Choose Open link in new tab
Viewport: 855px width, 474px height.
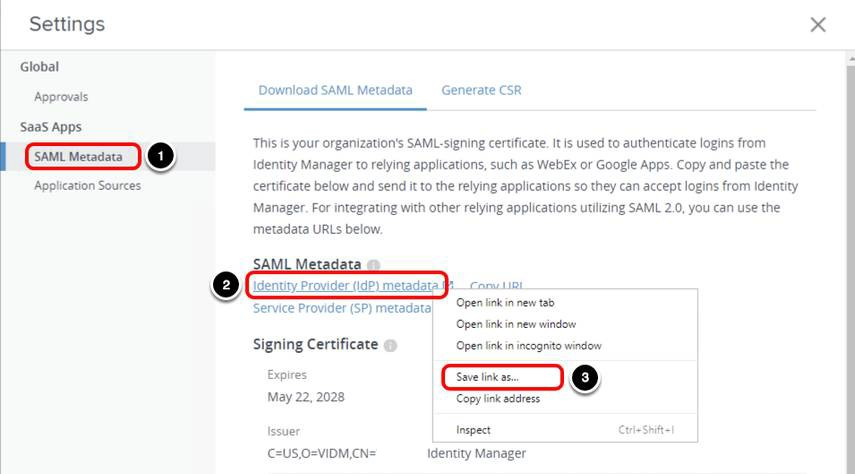click(505, 303)
